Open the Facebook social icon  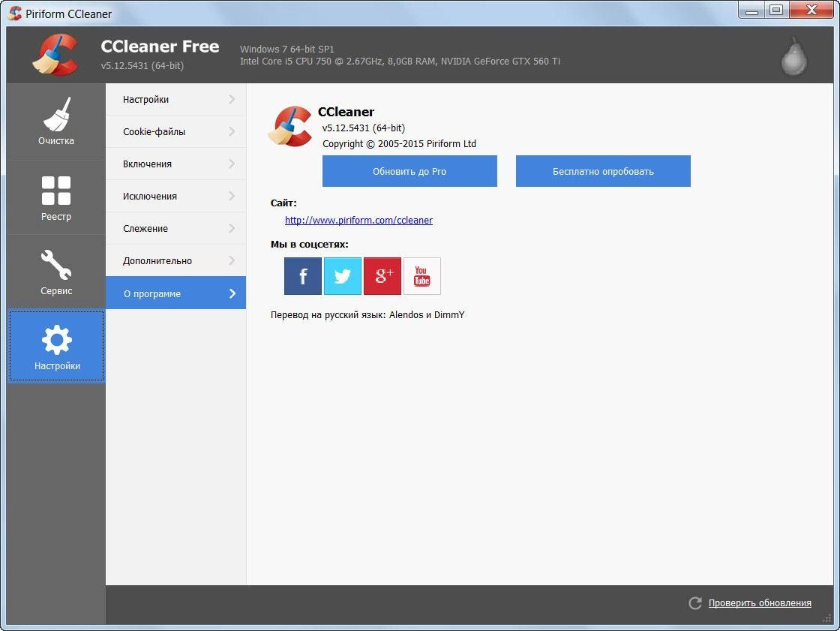(x=303, y=276)
